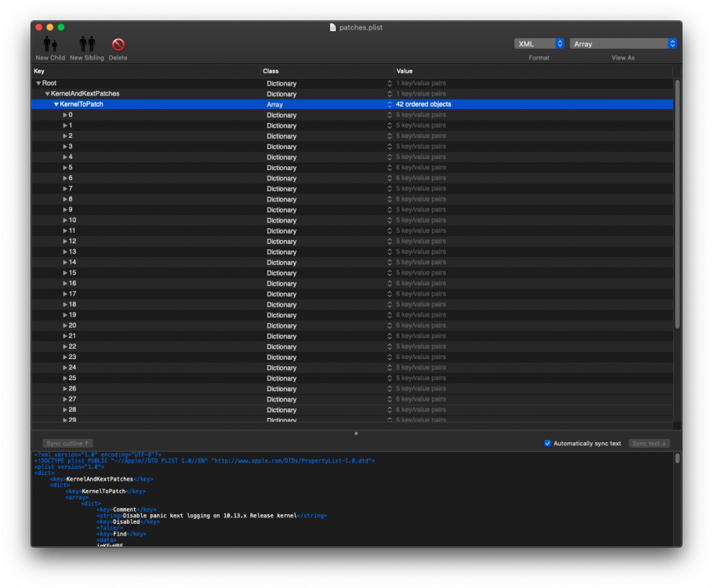Viewport: 713px width, 588px height.
Task: Click the Class column header
Action: pyautogui.click(x=327, y=71)
